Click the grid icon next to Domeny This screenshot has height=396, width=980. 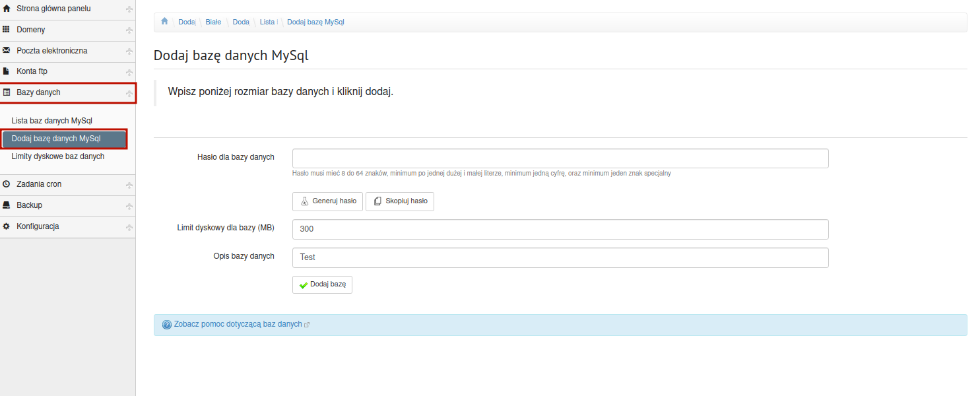pyautogui.click(x=7, y=30)
